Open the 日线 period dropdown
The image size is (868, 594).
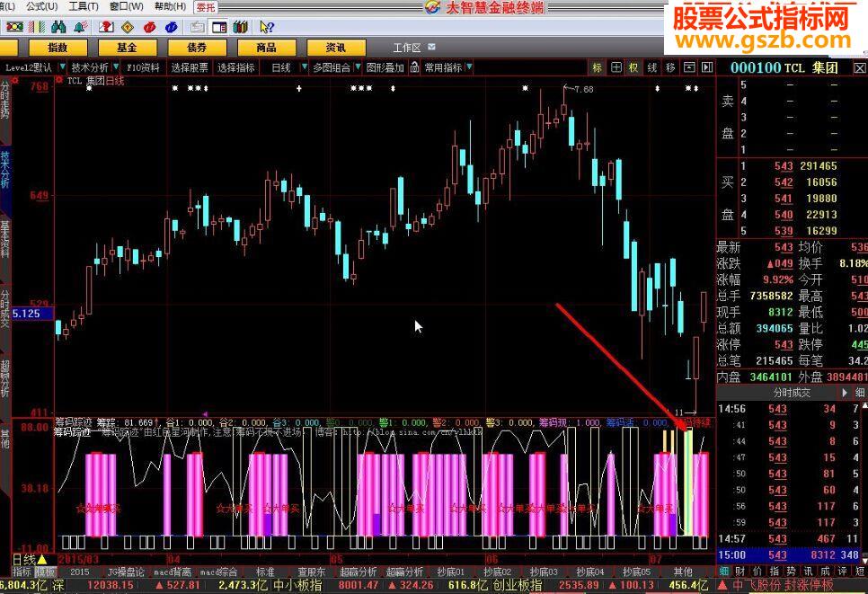pos(286,66)
